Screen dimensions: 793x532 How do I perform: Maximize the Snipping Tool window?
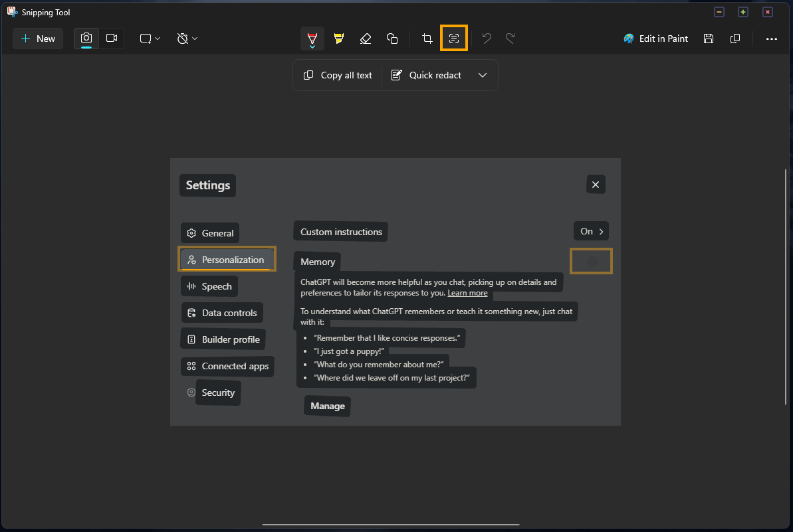point(743,12)
